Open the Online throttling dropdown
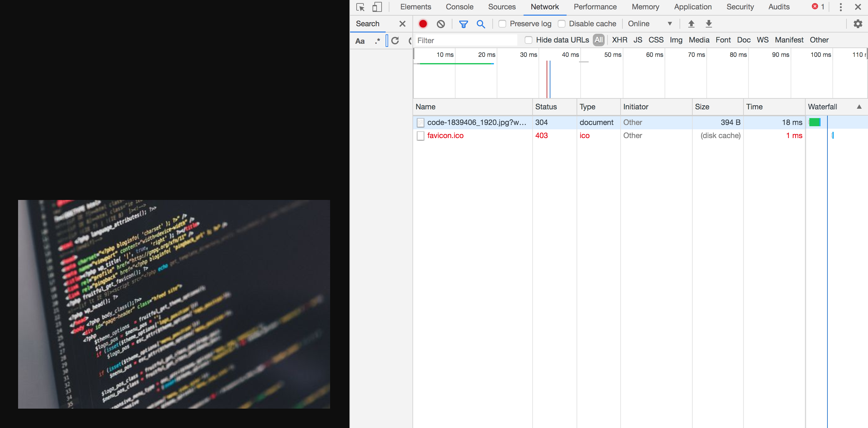This screenshot has height=428, width=868. click(650, 24)
